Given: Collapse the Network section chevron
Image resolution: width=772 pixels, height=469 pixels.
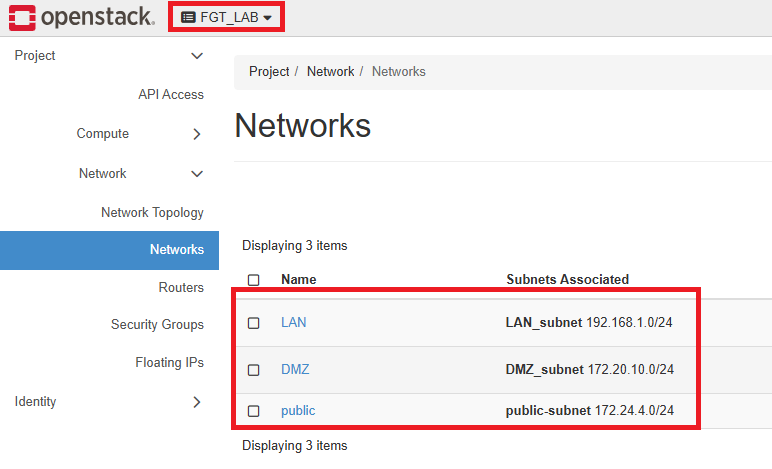Looking at the screenshot, I should (x=197, y=174).
